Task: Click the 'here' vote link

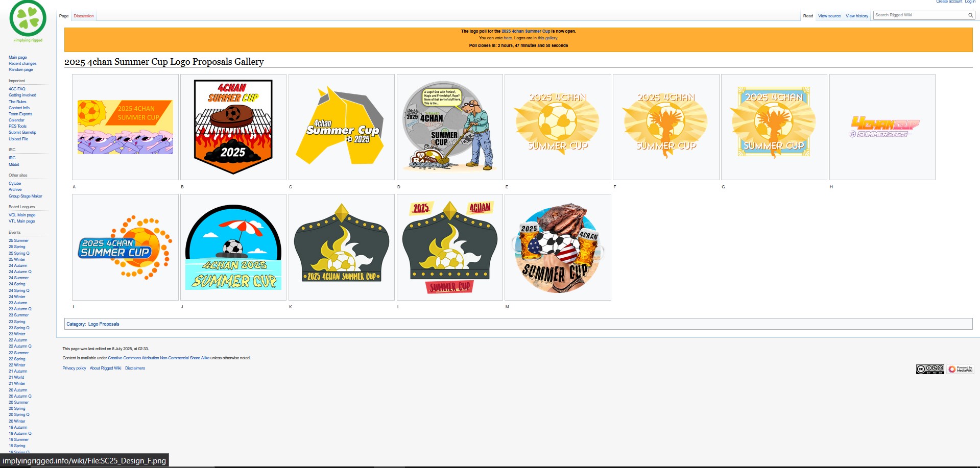Action: click(508, 38)
